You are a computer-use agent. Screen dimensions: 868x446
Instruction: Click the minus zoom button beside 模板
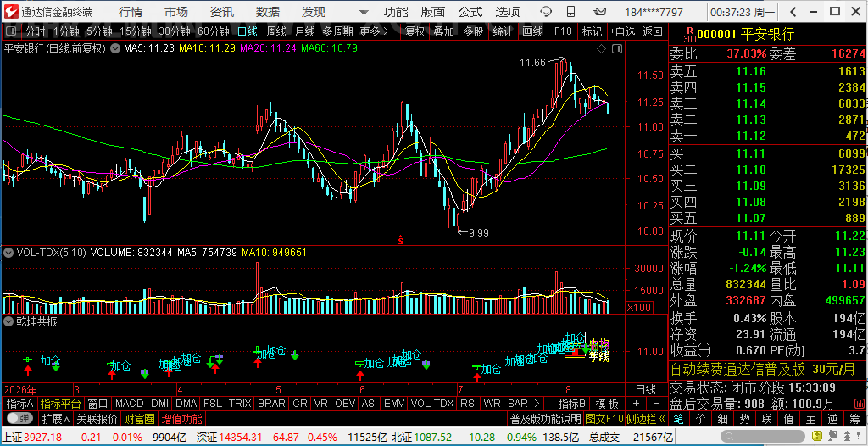[657, 404]
